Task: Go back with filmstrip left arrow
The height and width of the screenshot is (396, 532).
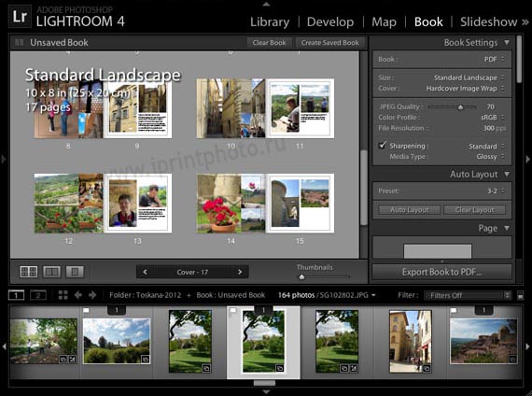Action: pyautogui.click(x=78, y=295)
